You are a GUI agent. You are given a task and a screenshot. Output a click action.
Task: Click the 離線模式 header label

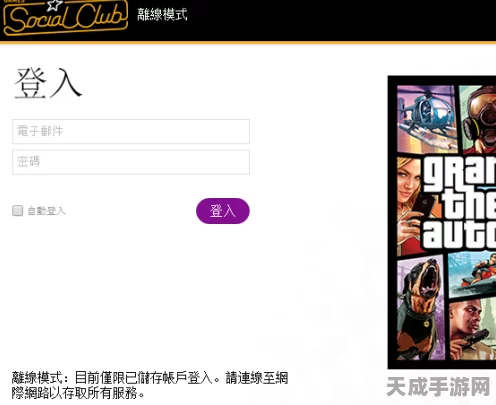click(162, 15)
